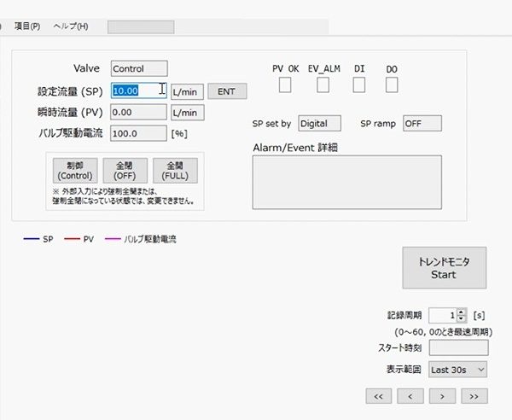Increase 記録周期 with the up arrow

pyautogui.click(x=462, y=312)
